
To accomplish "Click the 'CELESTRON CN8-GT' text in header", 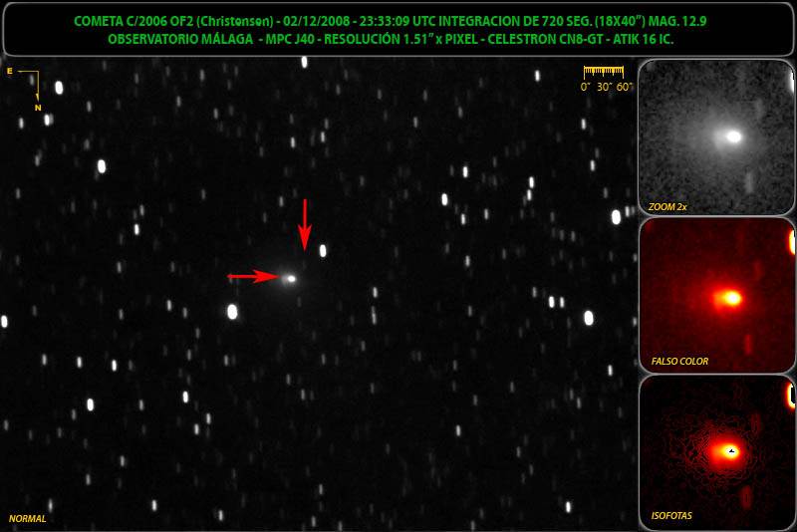I will click(545, 39).
